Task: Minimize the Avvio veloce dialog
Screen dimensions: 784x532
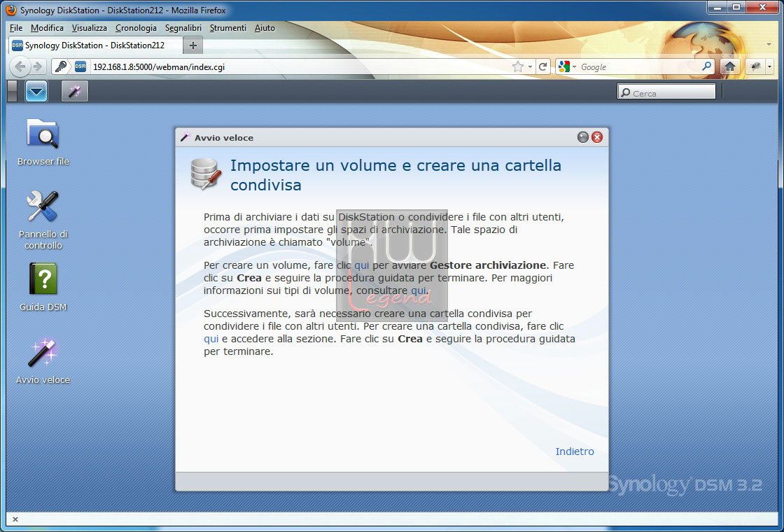Action: [583, 137]
